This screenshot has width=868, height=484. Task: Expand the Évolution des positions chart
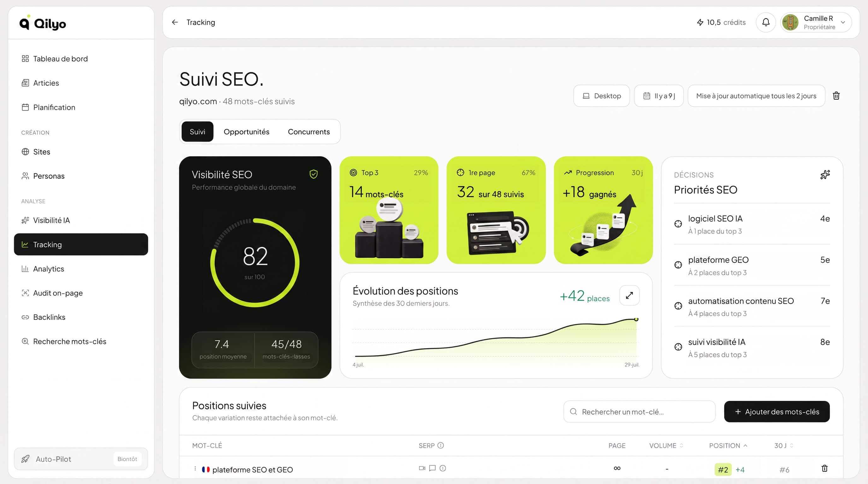click(x=630, y=296)
